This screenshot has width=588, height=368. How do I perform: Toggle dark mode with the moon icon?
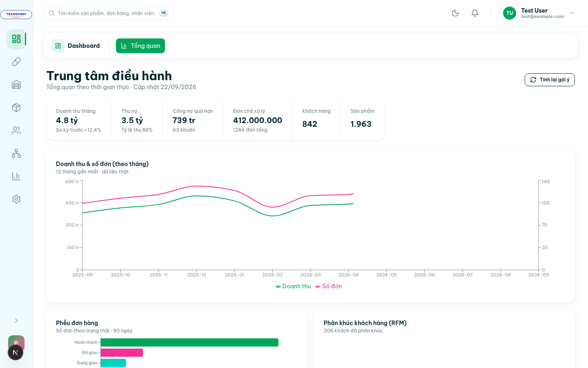[455, 13]
